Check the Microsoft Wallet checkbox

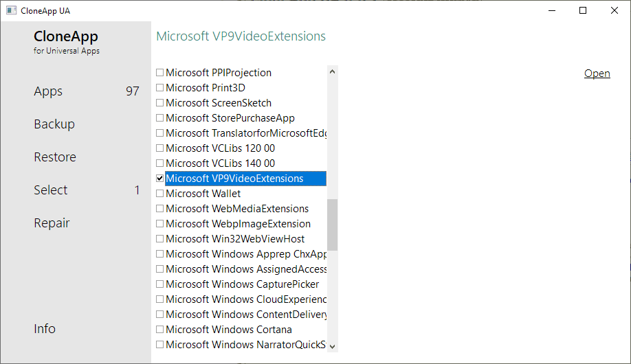pos(159,194)
